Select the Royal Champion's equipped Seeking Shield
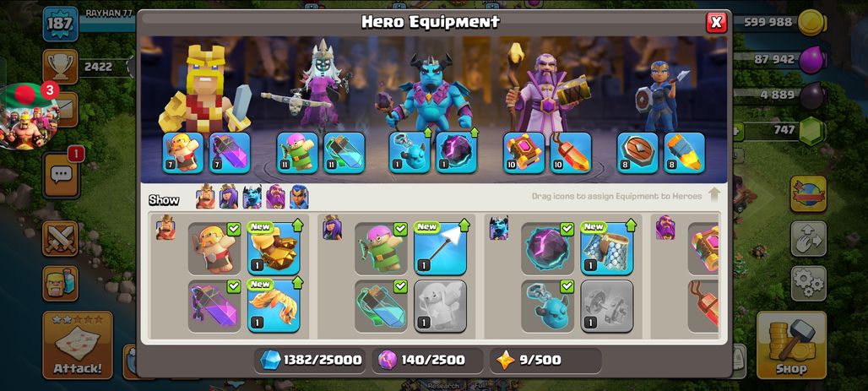The width and height of the screenshot is (868, 391). tap(637, 153)
